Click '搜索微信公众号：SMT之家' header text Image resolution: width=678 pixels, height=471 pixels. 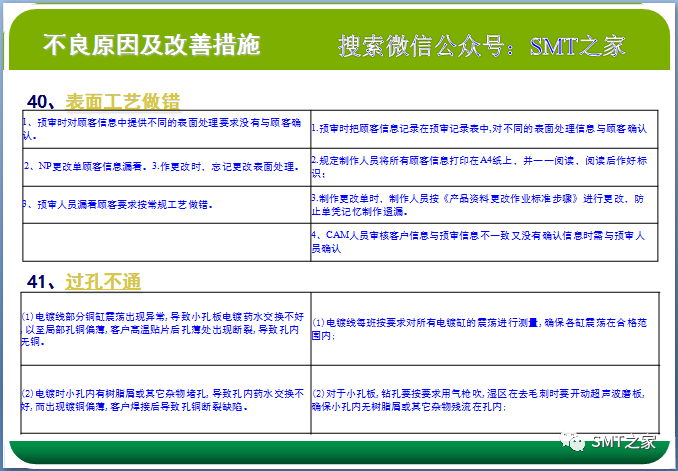(x=481, y=46)
